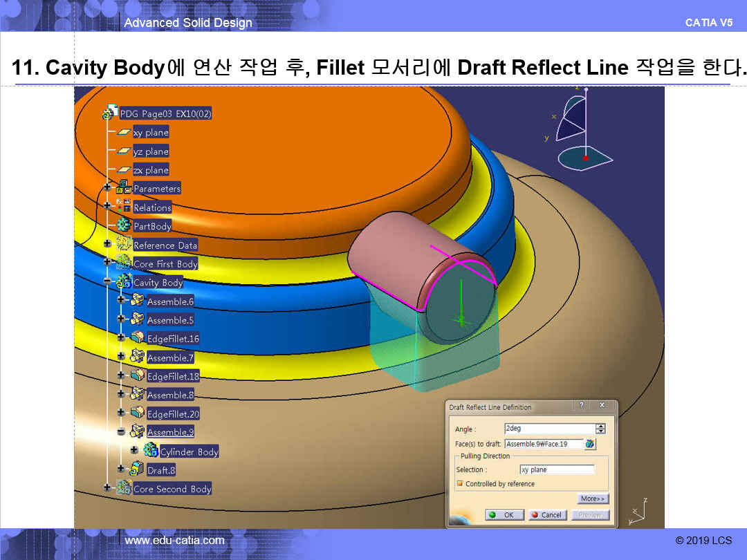
Task: Click the Draft.8 feature icon
Action: (137, 469)
